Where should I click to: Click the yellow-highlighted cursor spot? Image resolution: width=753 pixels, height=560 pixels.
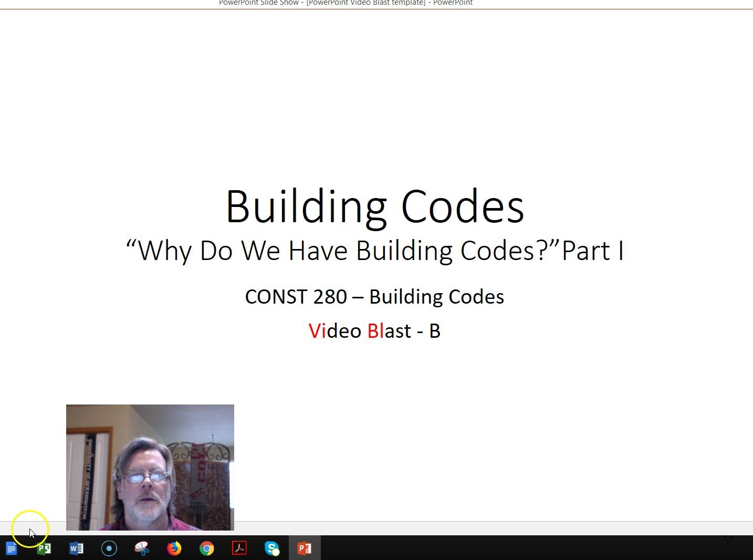(x=30, y=528)
